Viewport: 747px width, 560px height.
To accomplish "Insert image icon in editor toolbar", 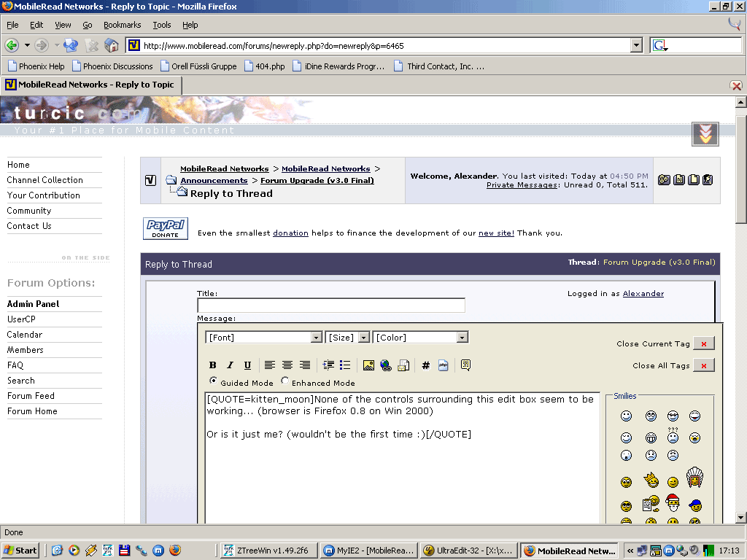I will click(x=368, y=365).
